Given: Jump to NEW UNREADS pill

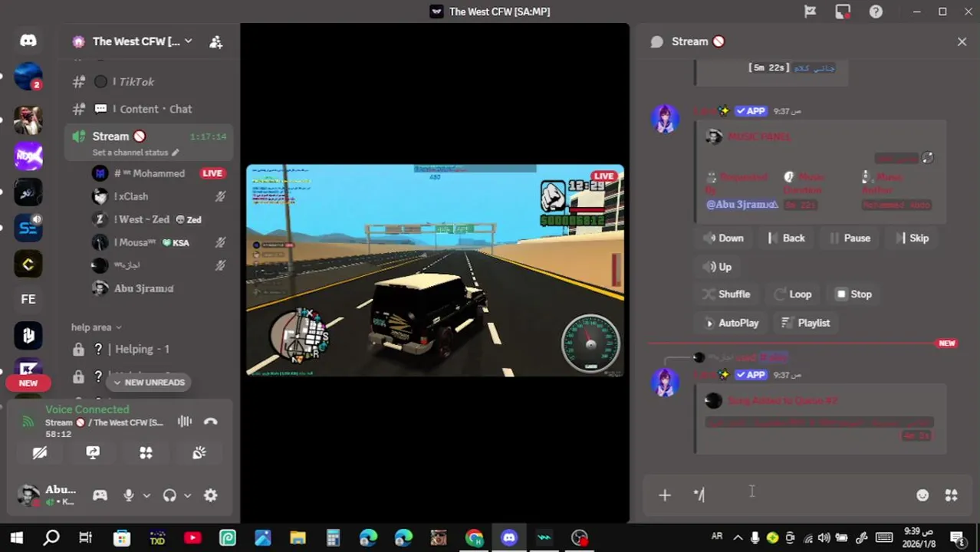Looking at the screenshot, I should tap(148, 382).
